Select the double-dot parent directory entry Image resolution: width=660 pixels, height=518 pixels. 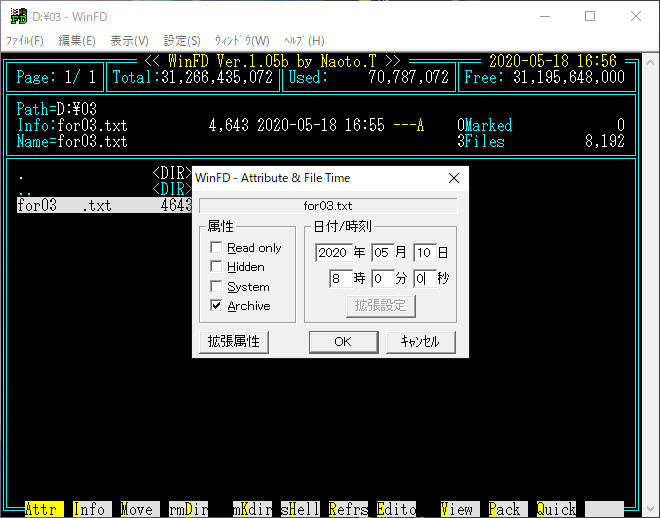click(x=104, y=189)
